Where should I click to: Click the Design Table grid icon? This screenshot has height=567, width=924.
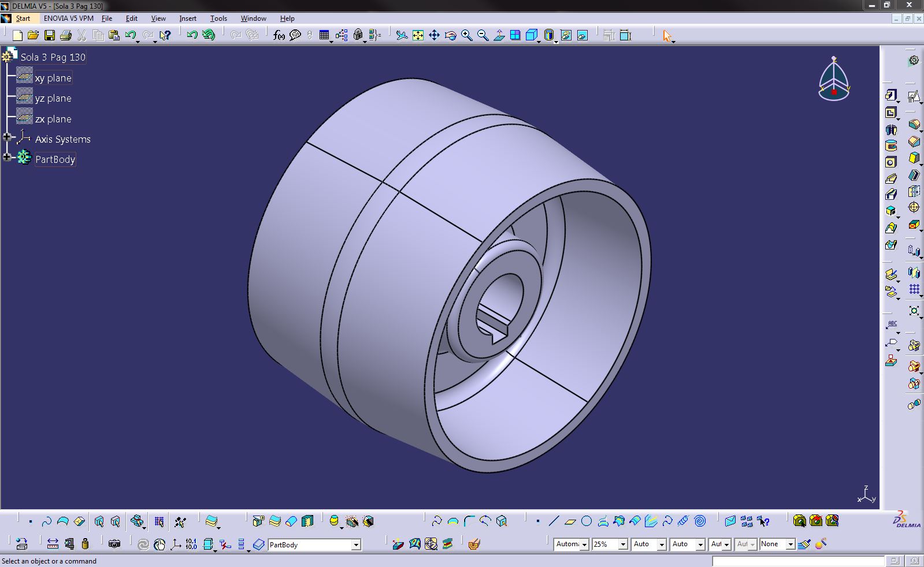pos(324,35)
